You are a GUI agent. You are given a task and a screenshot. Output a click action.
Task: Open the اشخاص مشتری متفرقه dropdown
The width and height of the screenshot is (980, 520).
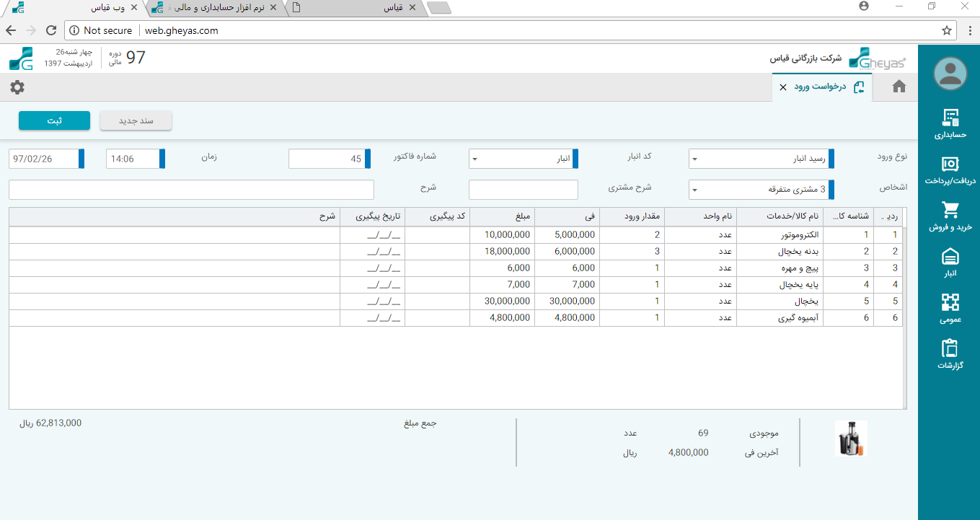(x=762, y=190)
